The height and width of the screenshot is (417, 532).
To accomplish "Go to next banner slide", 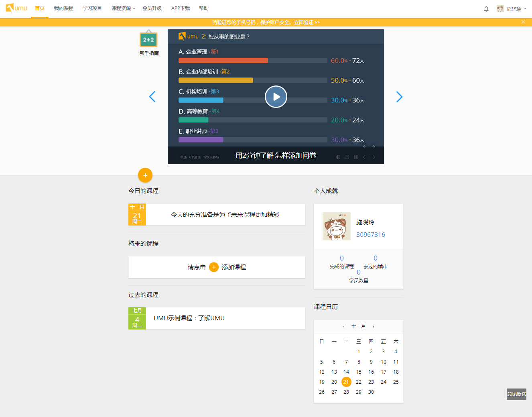I will point(399,97).
